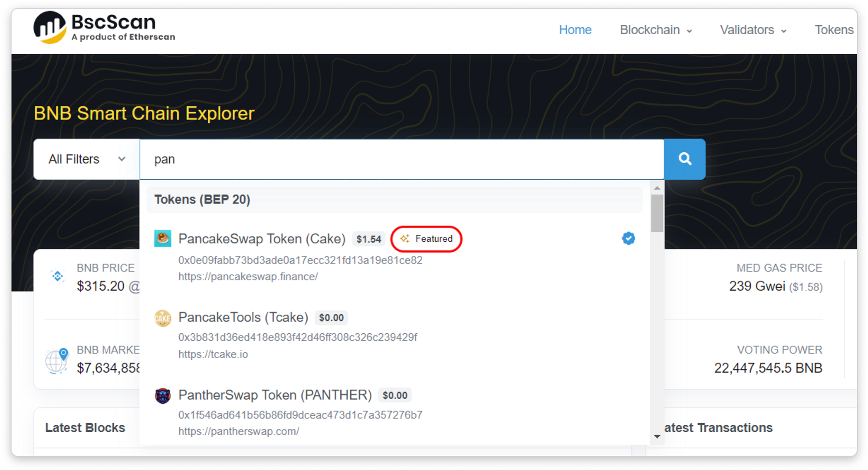
Task: Click the PANTHER contract address 0x1f546ad6
Action: (x=300, y=415)
